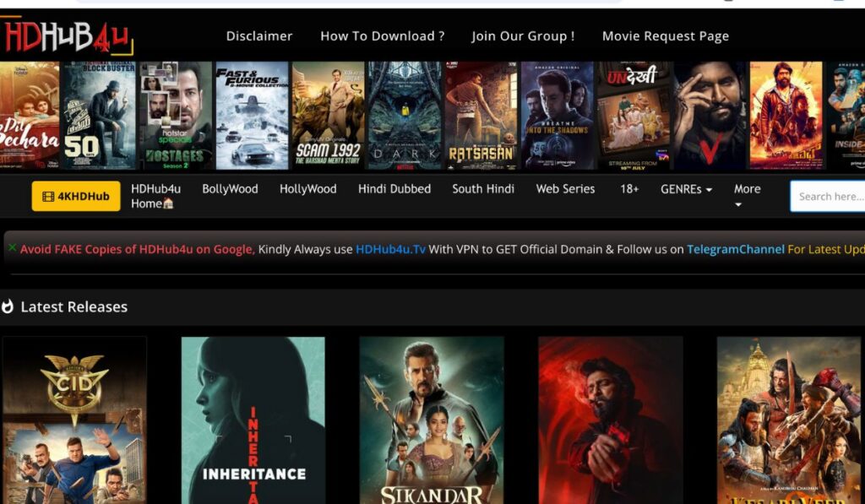This screenshot has height=504, width=865.
Task: Go to South Hindi section
Action: pyautogui.click(x=483, y=188)
